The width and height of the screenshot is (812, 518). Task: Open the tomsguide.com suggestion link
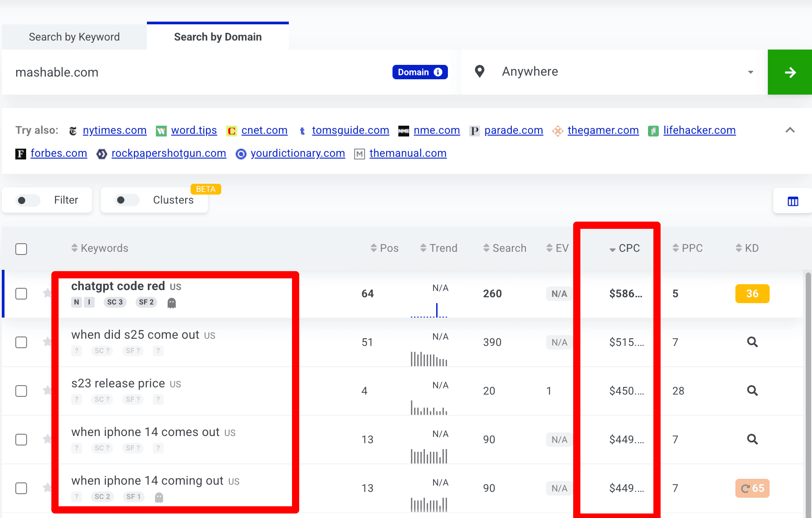(x=351, y=130)
